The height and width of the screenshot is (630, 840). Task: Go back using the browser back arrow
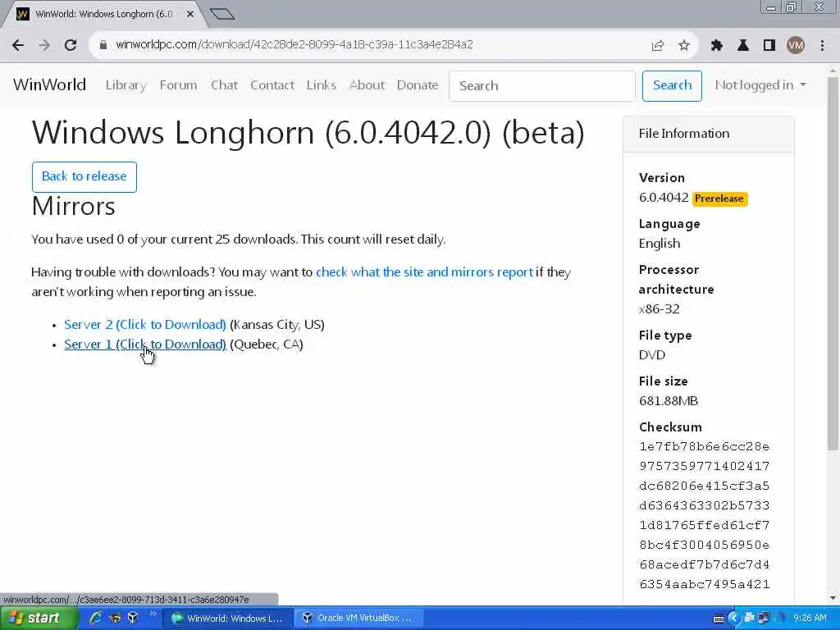pos(18,45)
